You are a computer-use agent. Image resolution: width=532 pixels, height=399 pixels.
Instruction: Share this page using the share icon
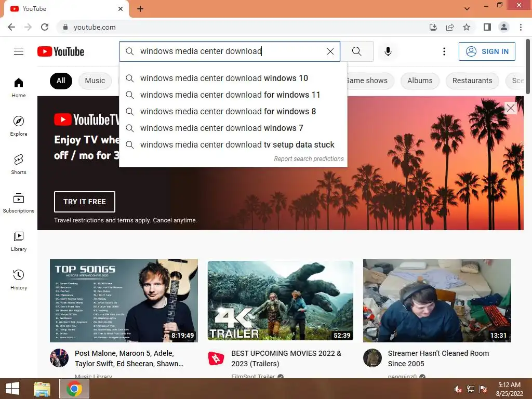click(x=450, y=27)
